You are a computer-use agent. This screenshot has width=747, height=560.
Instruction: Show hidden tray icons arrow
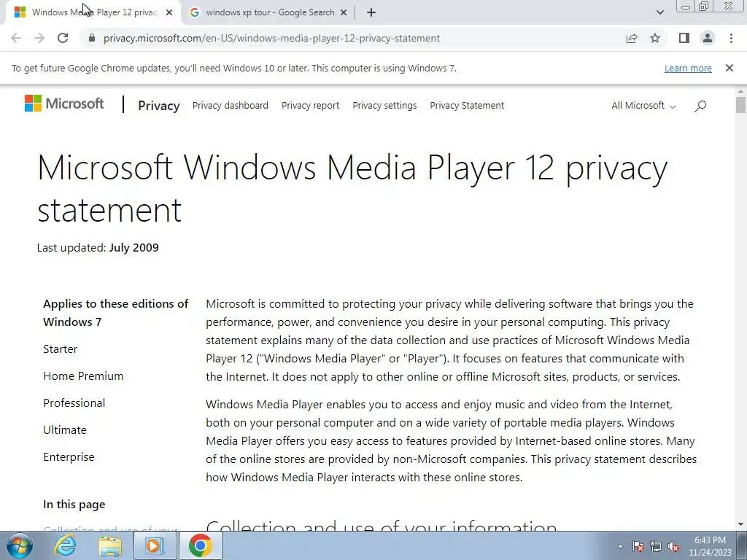pos(620,546)
